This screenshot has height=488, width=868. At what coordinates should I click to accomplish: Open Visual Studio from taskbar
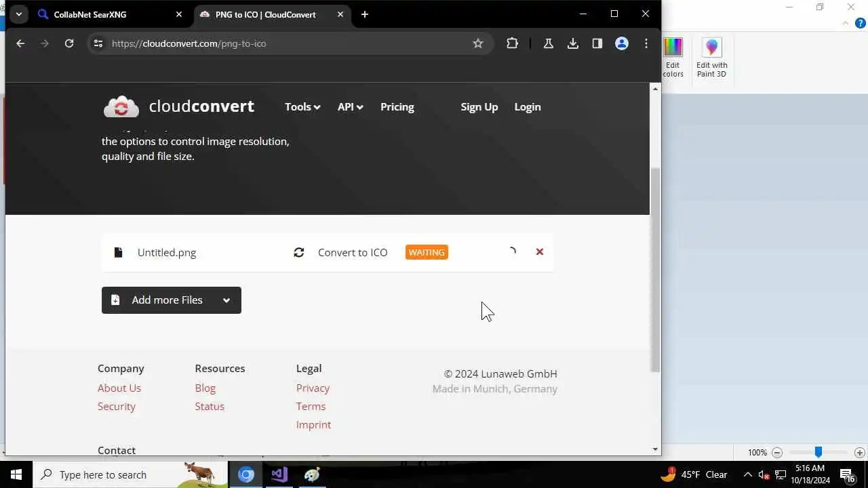279,474
